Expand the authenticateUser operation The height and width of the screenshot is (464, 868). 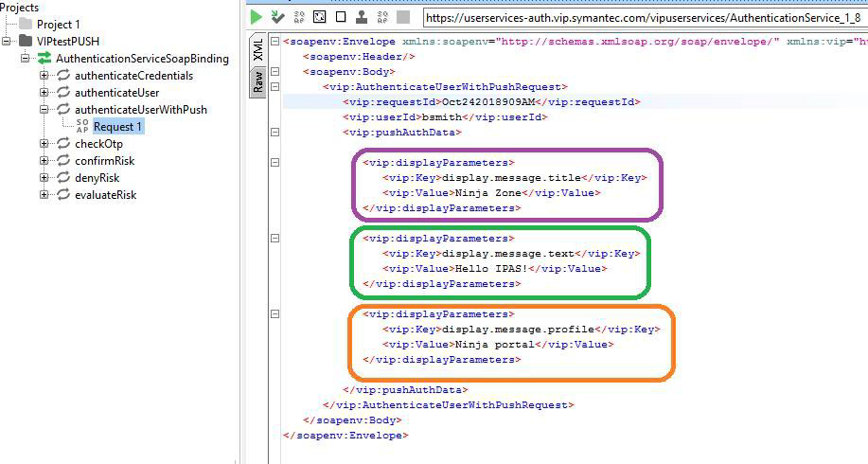(44, 93)
